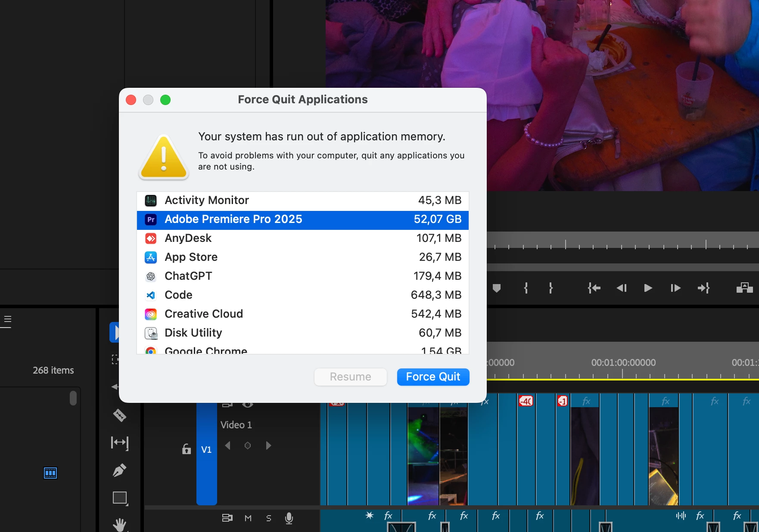Open the Project panel hamburger menu

tap(7, 319)
